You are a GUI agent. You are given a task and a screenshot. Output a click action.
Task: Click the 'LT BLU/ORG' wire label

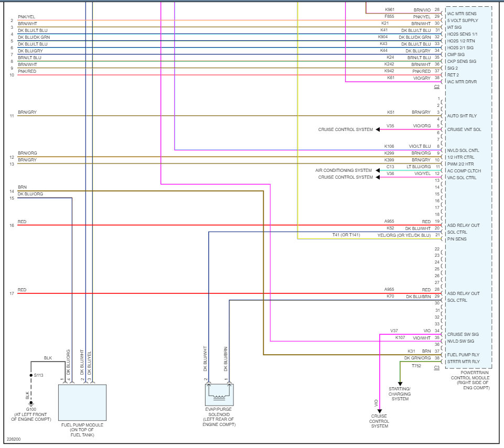pyautogui.click(x=419, y=167)
